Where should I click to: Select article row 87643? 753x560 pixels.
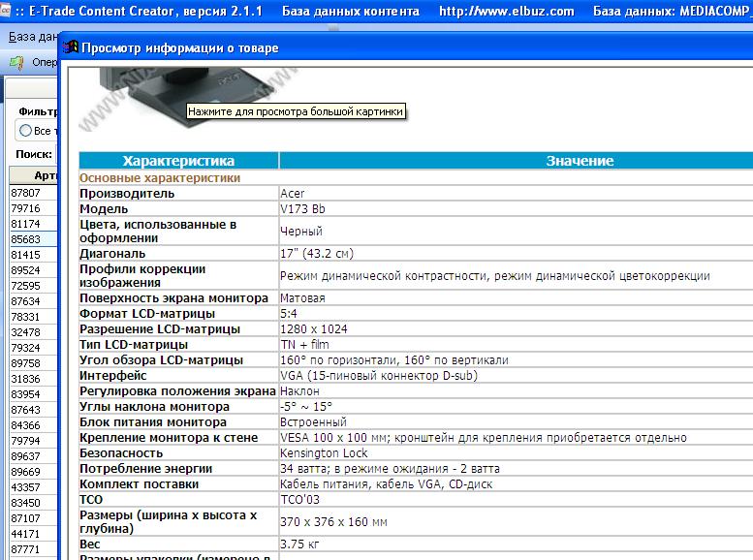point(33,410)
